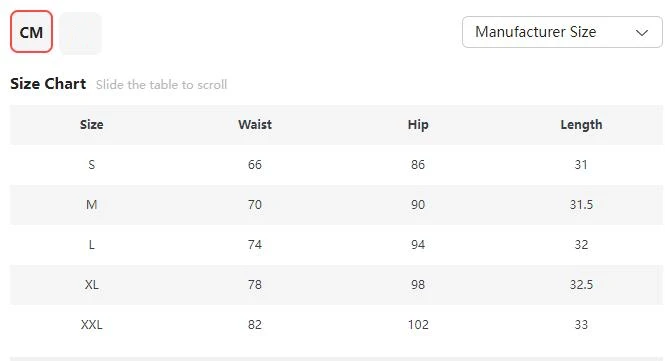
Task: Open the Manufacturer Size dropdown
Action: 562,32
